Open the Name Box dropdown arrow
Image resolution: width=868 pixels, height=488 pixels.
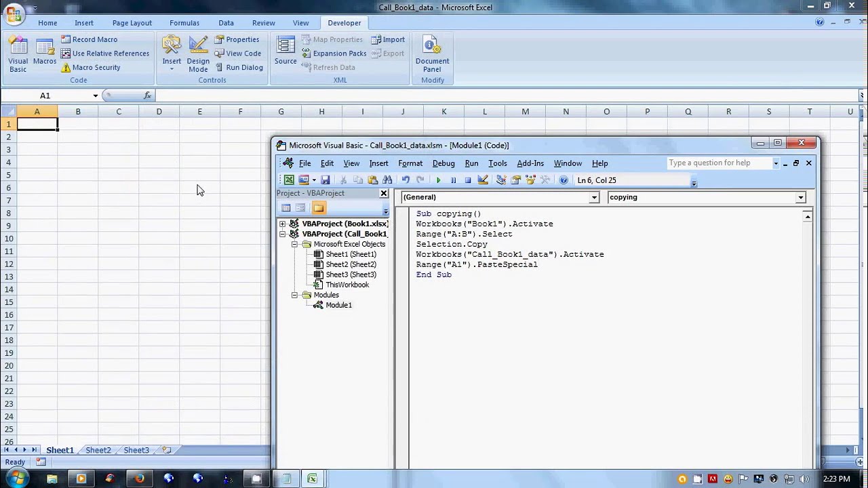[x=96, y=96]
